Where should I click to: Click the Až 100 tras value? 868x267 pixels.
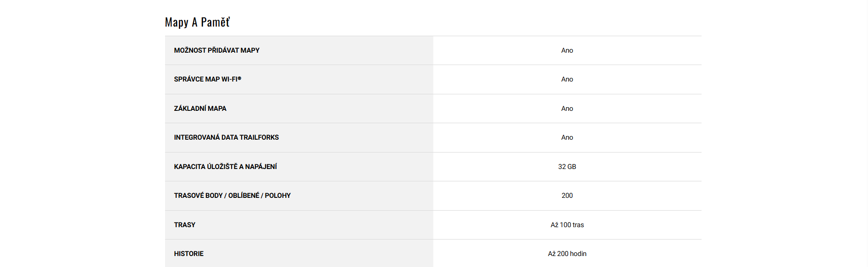[x=567, y=225]
